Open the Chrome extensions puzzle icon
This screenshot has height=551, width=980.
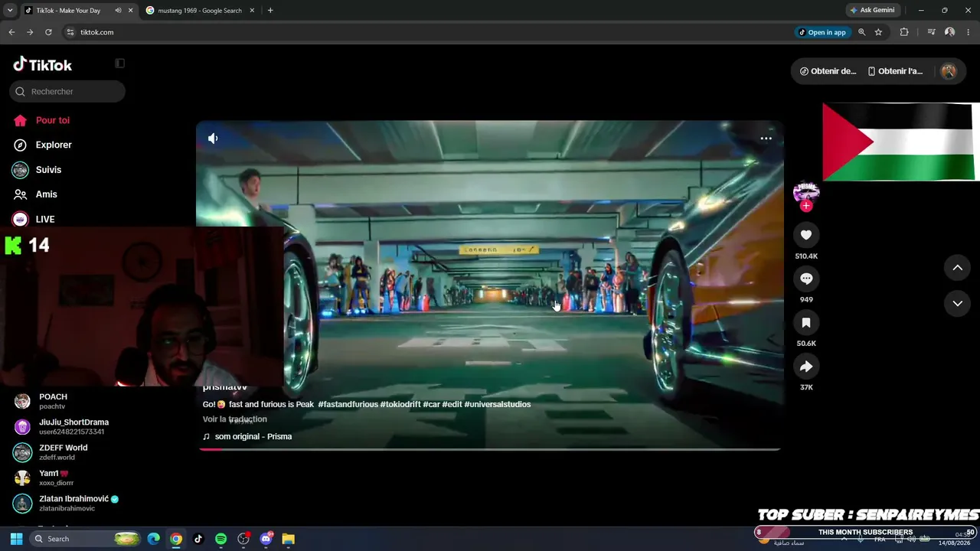click(x=904, y=32)
